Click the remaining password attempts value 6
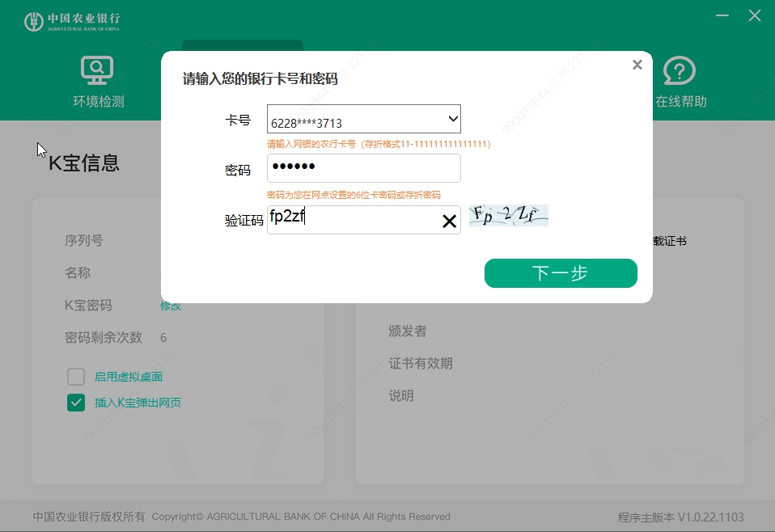The width and height of the screenshot is (775, 532). (x=163, y=338)
